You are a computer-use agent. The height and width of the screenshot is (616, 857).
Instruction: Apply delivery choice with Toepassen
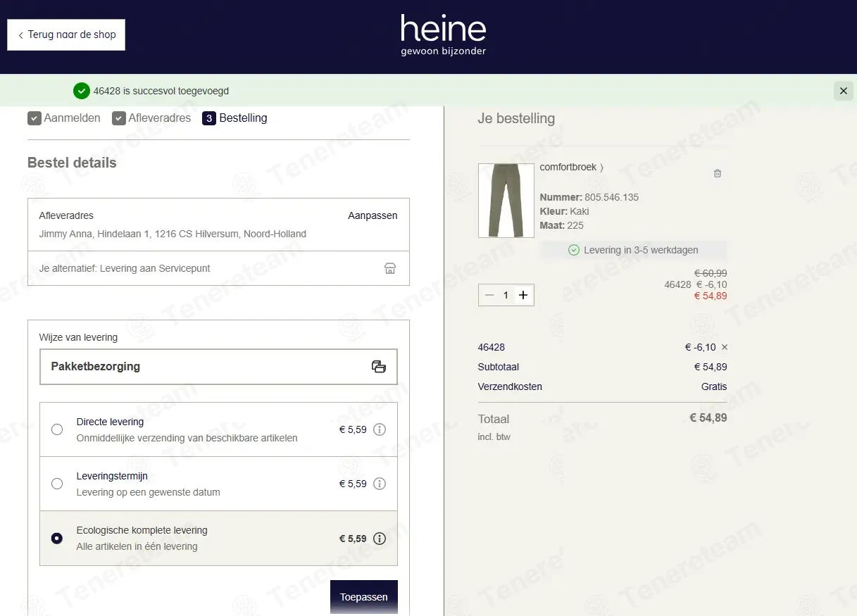(364, 597)
